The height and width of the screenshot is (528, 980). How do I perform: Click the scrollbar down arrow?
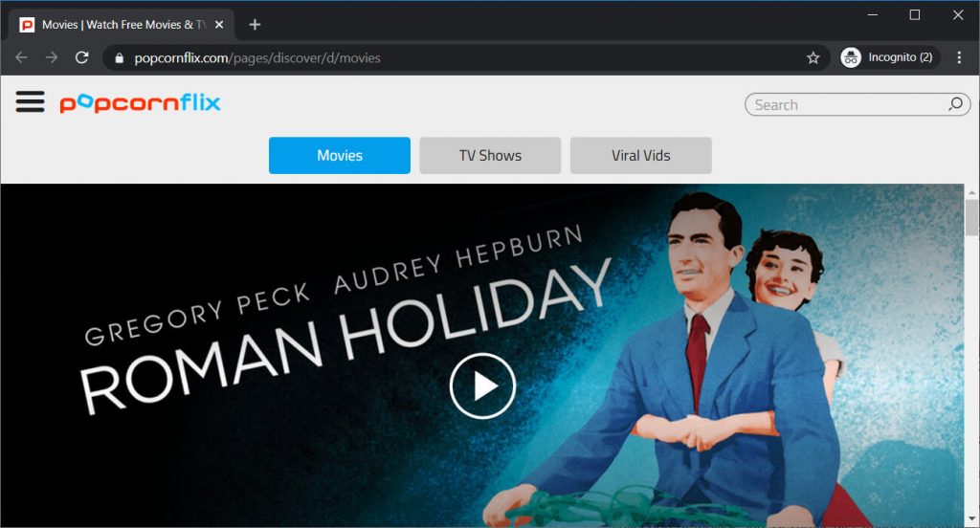pyautogui.click(x=972, y=519)
